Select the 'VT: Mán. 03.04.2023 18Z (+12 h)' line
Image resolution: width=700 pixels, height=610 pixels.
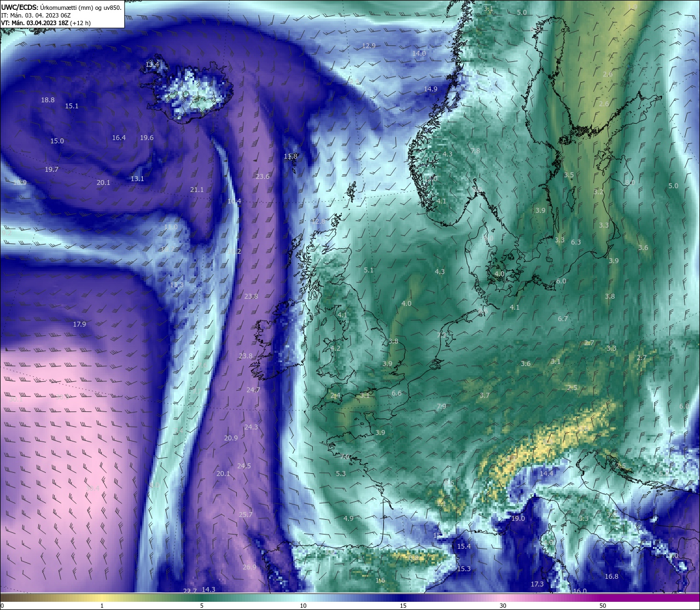coord(46,23)
